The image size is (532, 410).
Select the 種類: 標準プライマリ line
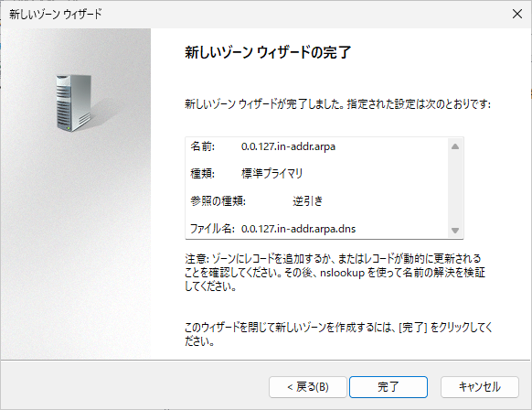pos(246,174)
